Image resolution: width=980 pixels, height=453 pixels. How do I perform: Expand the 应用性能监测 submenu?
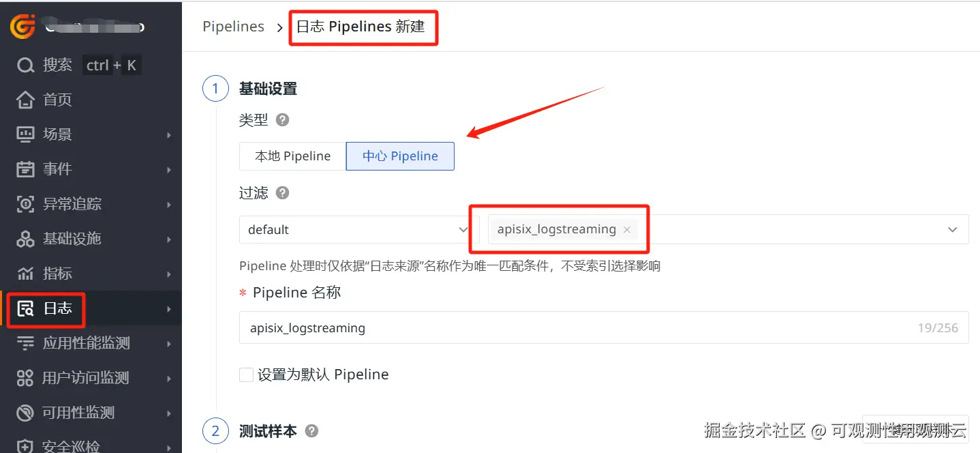tap(168, 344)
